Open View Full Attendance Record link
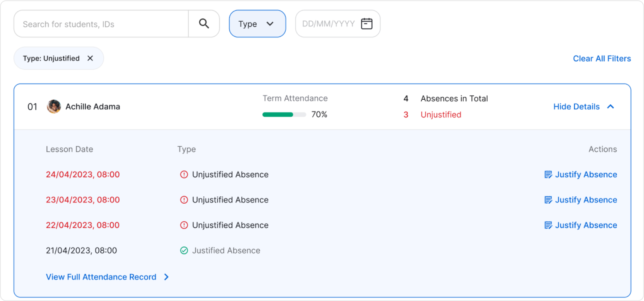Image resolution: width=644 pixels, height=301 pixels. tap(101, 277)
